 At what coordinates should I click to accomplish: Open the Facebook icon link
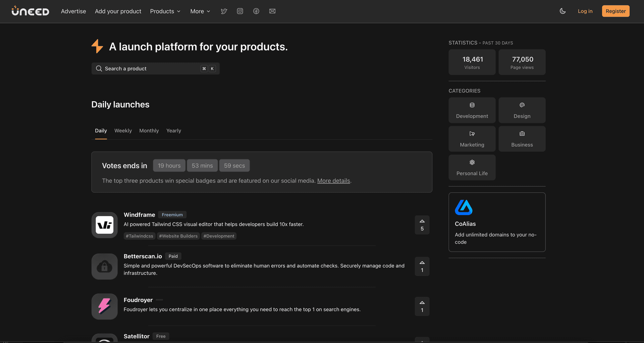tap(256, 11)
